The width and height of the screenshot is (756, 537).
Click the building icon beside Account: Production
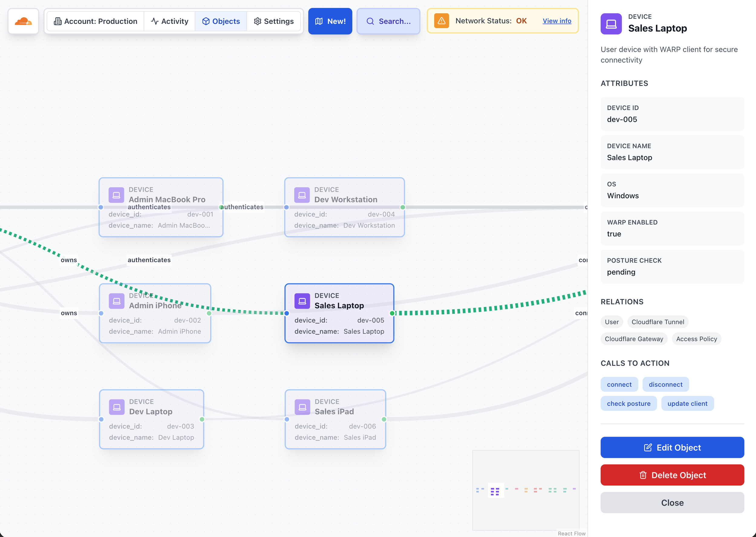click(58, 21)
